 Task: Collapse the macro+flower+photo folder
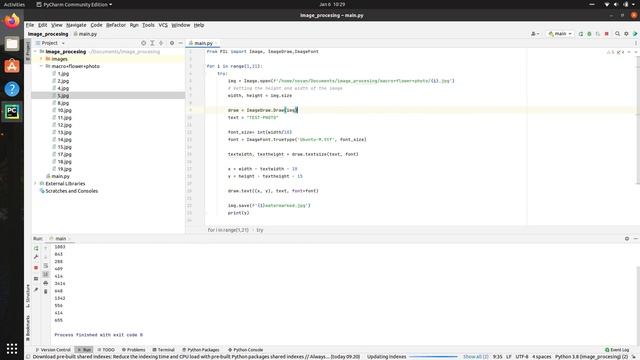pos(41,66)
